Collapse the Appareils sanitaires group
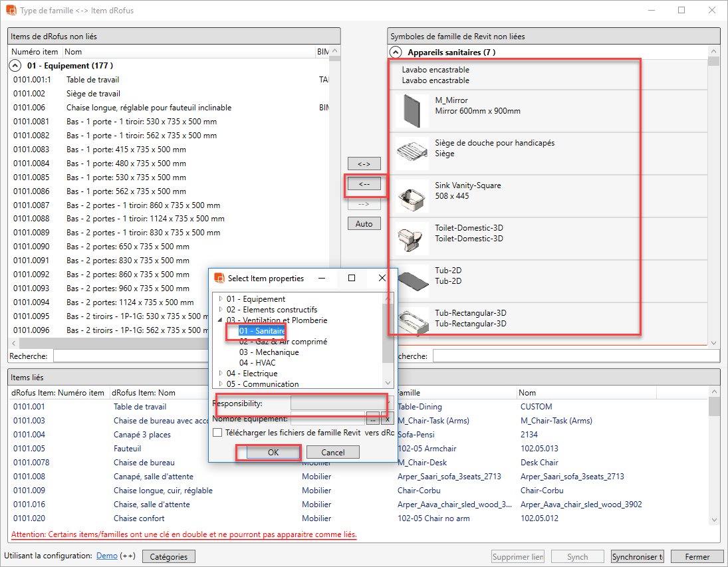The image size is (728, 567). [x=396, y=52]
